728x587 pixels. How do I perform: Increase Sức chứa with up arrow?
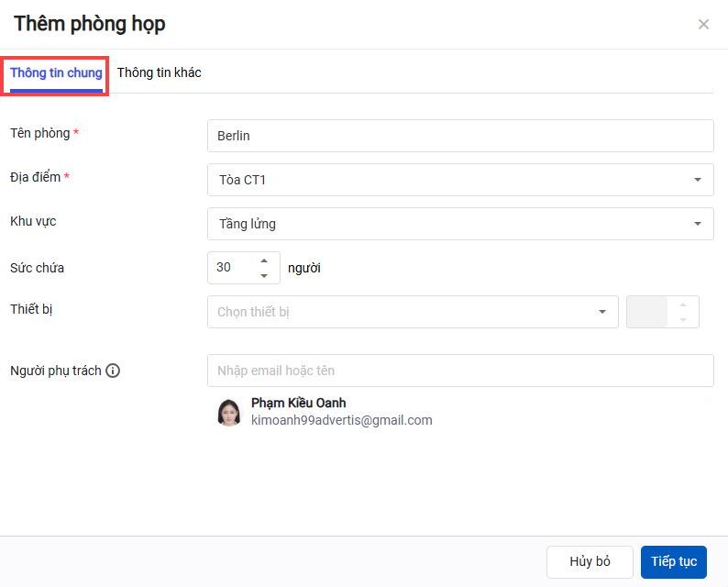(x=264, y=260)
